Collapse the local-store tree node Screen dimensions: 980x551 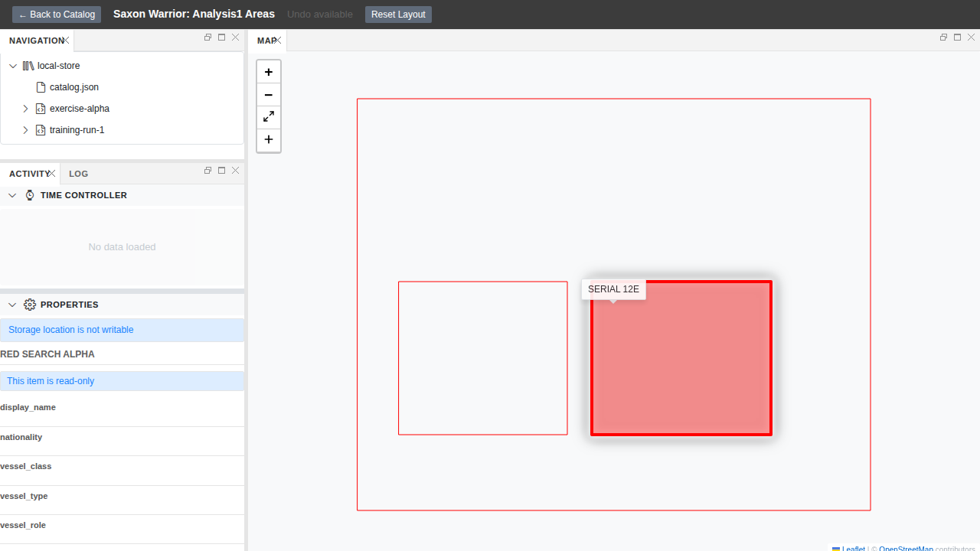click(13, 66)
